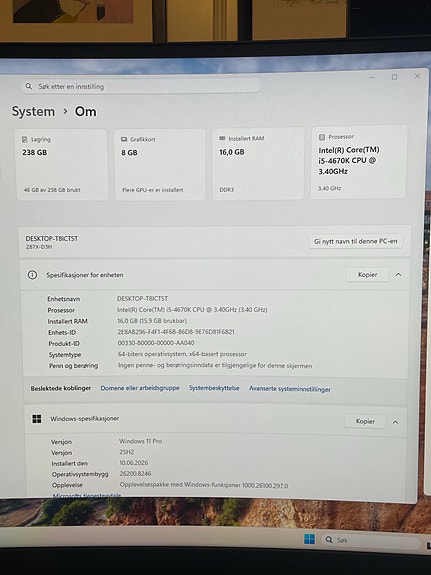Open the Windows Start button on taskbar
The height and width of the screenshot is (575, 431).
(x=309, y=539)
